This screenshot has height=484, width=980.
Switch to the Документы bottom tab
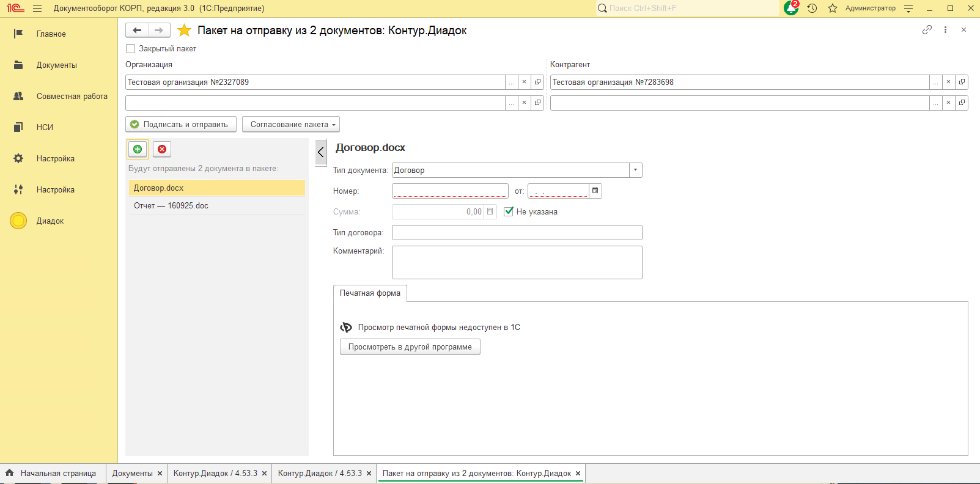click(132, 473)
